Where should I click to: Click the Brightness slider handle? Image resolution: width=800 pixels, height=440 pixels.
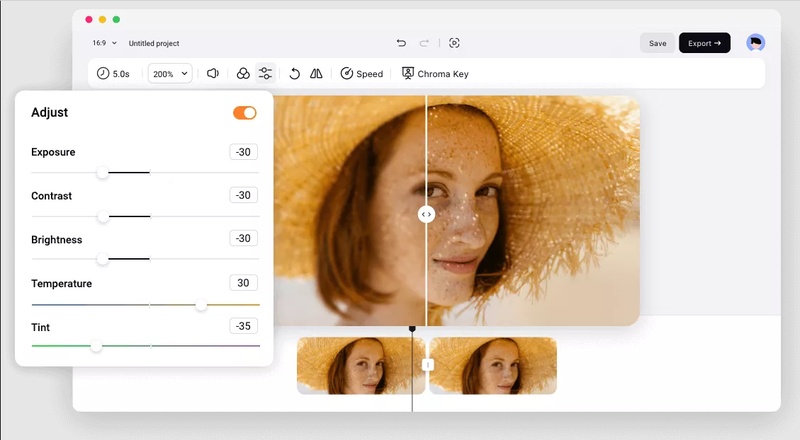pyautogui.click(x=103, y=259)
